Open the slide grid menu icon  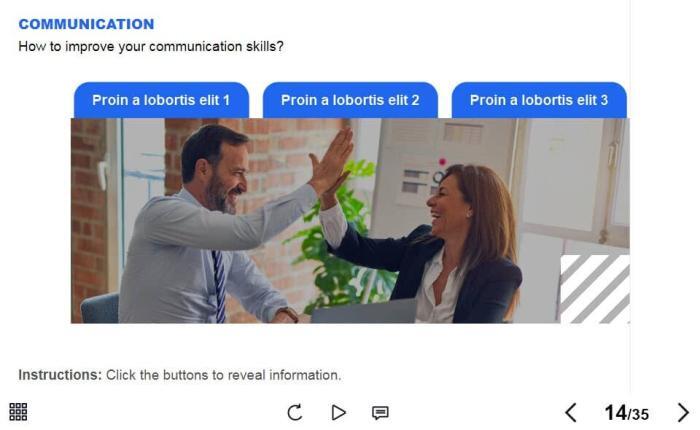click(18, 412)
